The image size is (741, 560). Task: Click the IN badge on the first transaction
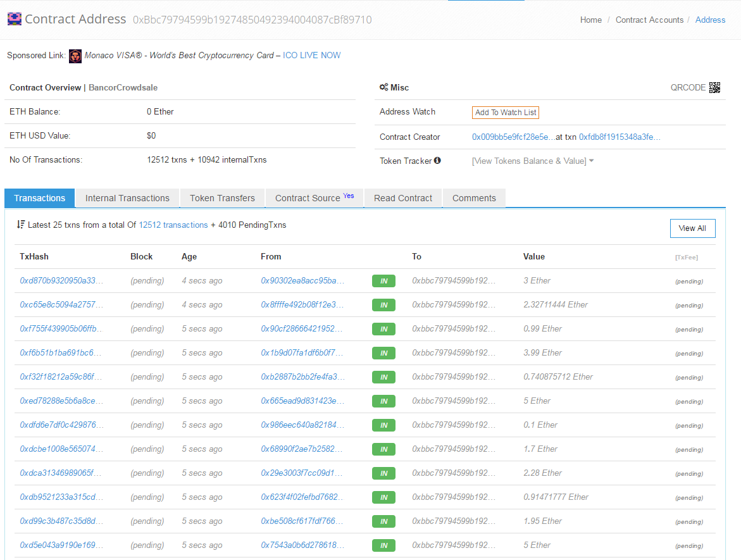coord(383,280)
